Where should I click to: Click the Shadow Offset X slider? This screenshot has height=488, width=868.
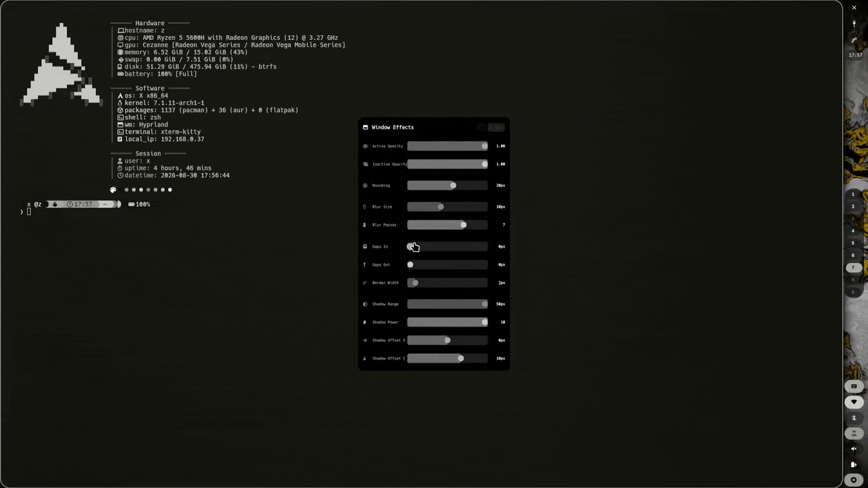(x=447, y=340)
